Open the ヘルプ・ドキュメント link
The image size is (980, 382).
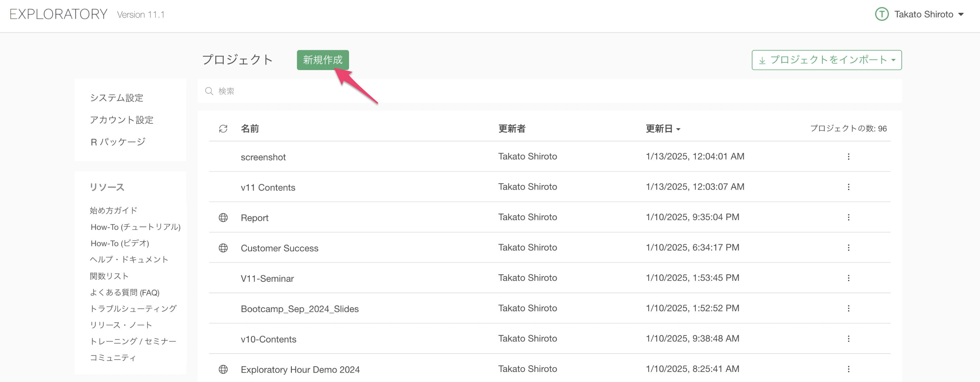coord(129,260)
